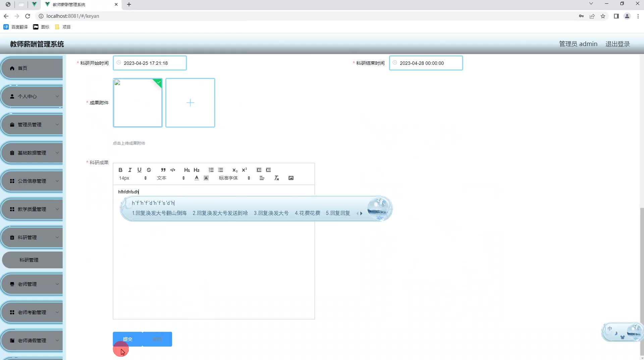Open the text background color picker

(206, 178)
